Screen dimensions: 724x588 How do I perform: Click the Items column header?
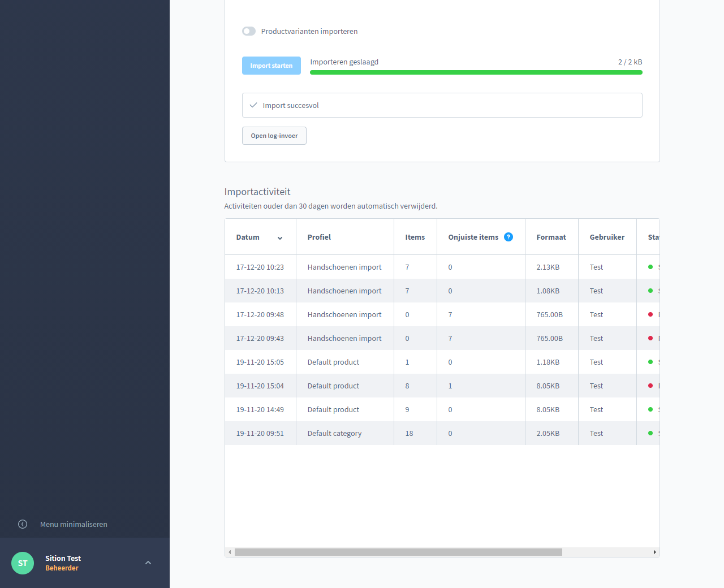(x=415, y=237)
